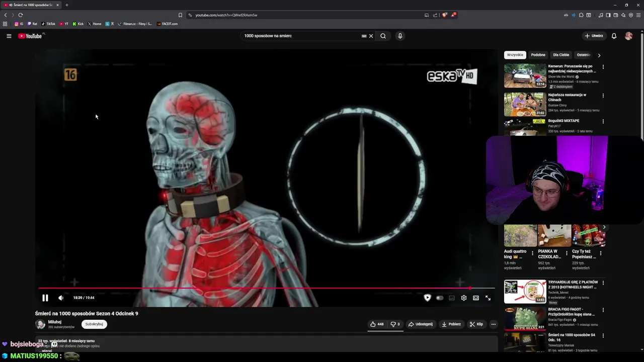Click the search magnifier button
Image resolution: width=644 pixels, height=362 pixels.
point(383,36)
